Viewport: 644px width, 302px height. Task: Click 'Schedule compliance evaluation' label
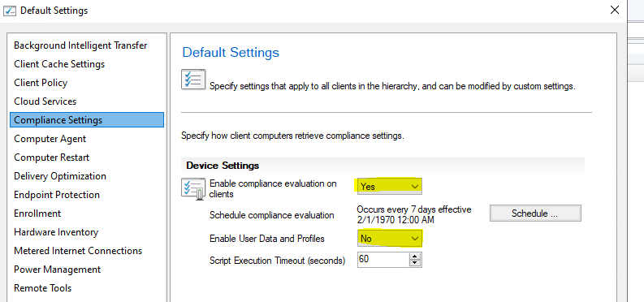[271, 215]
